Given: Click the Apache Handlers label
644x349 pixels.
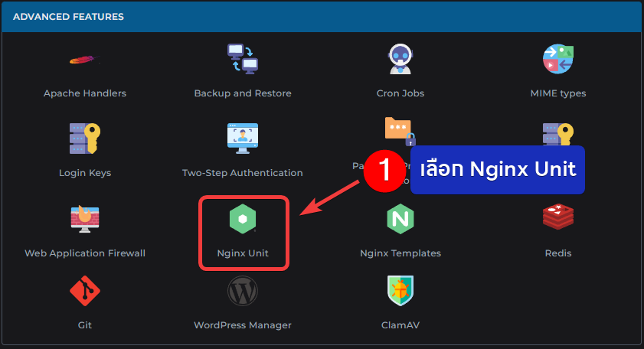Looking at the screenshot, I should tap(85, 93).
